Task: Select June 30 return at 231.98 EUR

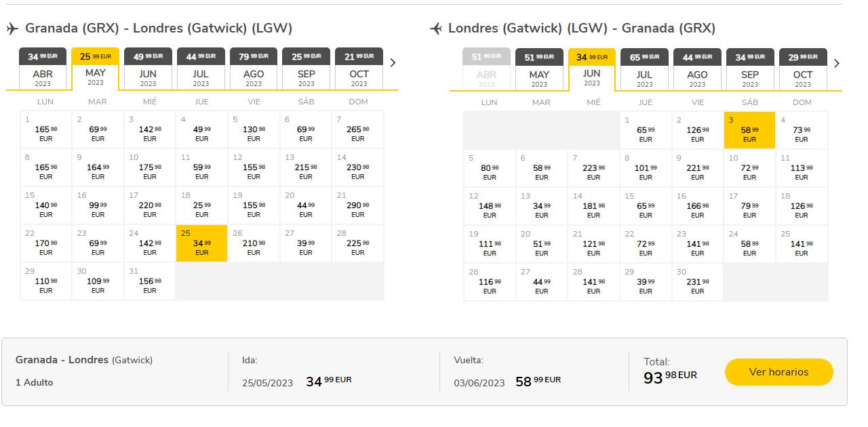Action: 697,282
